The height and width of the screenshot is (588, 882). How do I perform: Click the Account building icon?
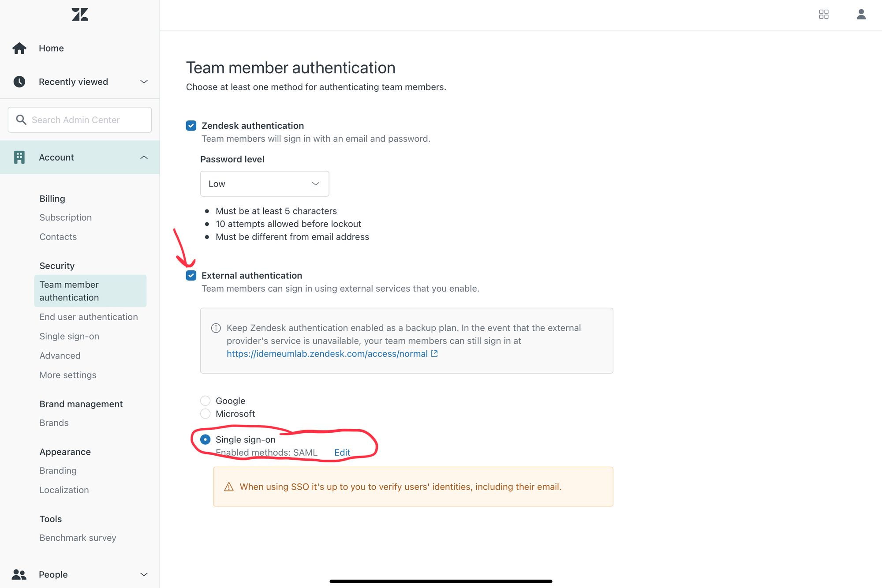(x=19, y=157)
